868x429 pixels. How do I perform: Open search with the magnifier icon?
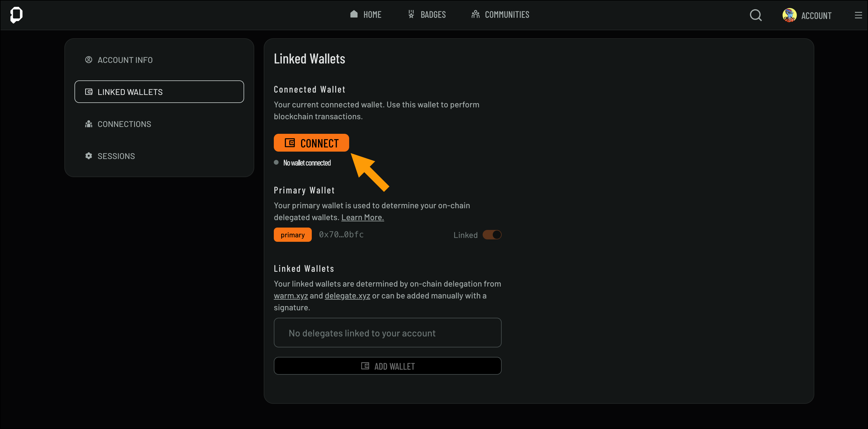[756, 15]
